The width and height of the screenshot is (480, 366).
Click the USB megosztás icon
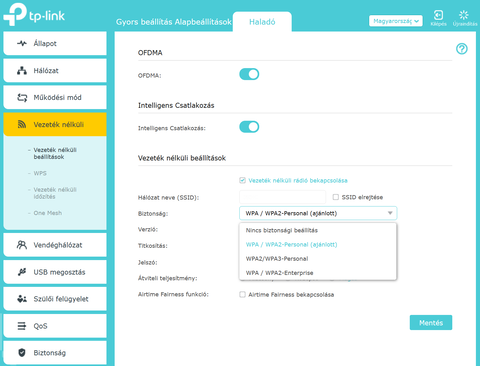coord(22,272)
